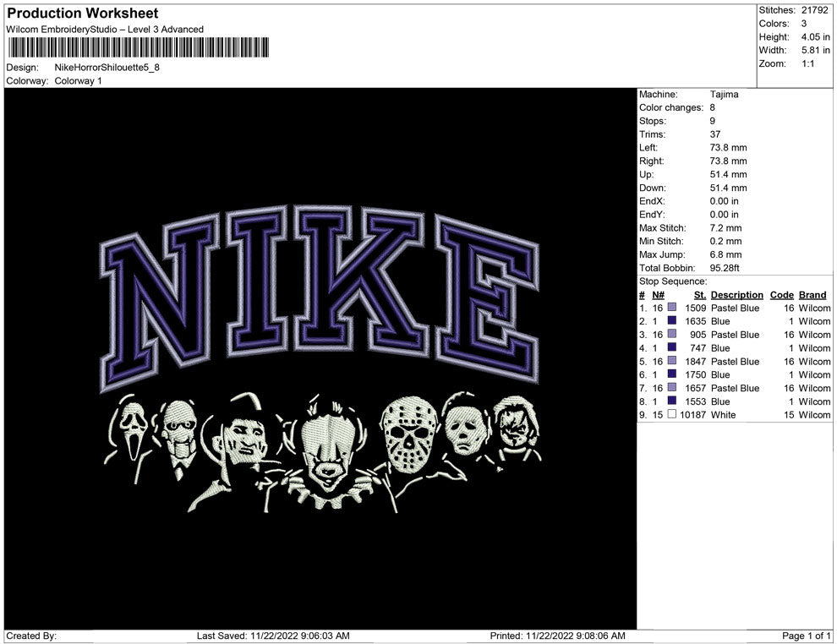Click 'Wilcom EmbroideryStudio – Level 3 Advanced' text
Screen dimensions: 837x644
pyautogui.click(x=105, y=30)
